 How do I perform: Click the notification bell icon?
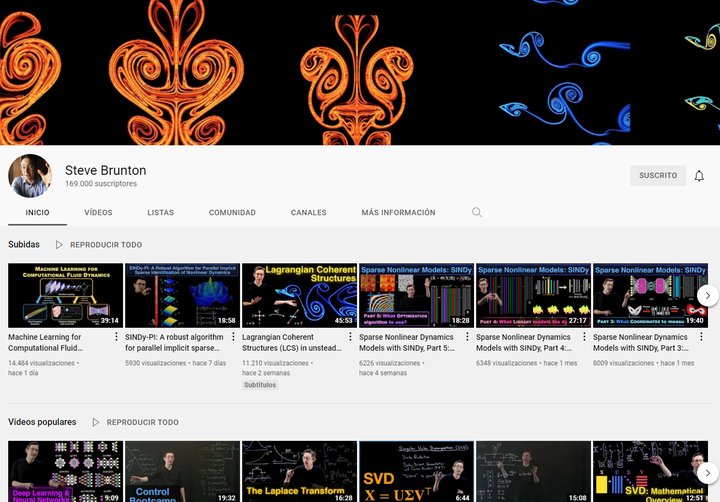pyautogui.click(x=699, y=176)
